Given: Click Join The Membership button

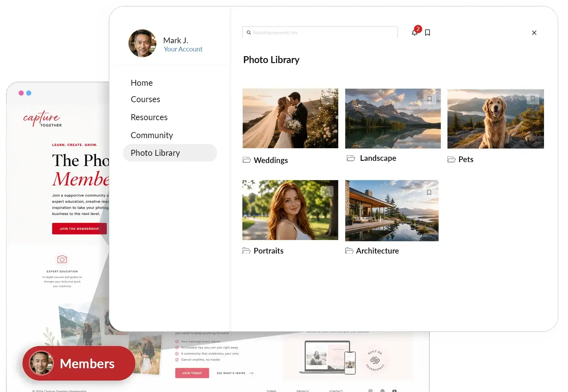Looking at the screenshot, I should [x=79, y=229].
